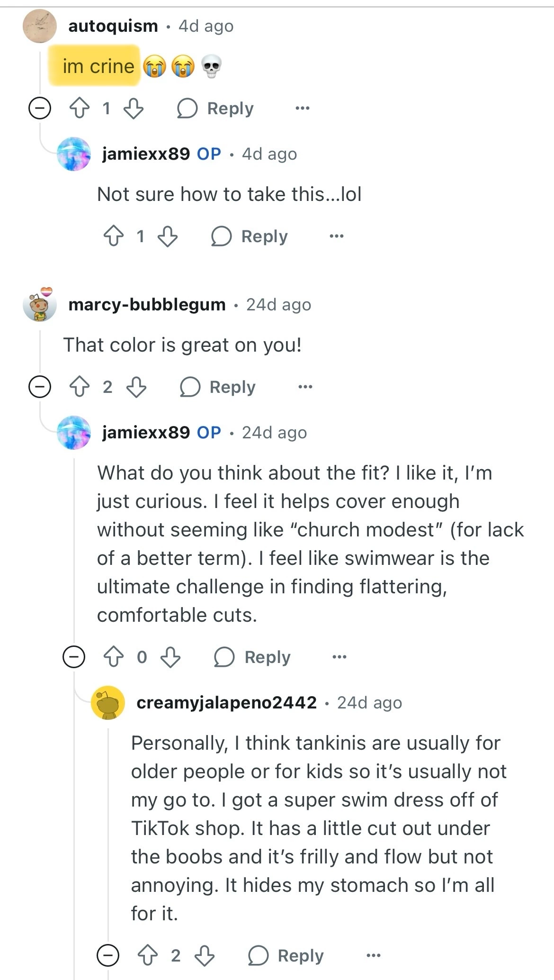Open marcy-bubblegum's user profile link
The width and height of the screenshot is (554, 980).
coord(147,305)
